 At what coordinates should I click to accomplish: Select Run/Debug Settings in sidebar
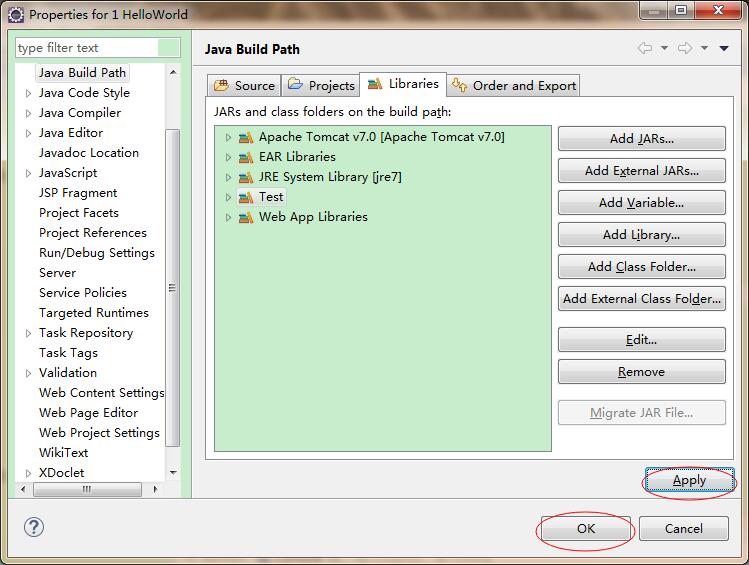97,253
